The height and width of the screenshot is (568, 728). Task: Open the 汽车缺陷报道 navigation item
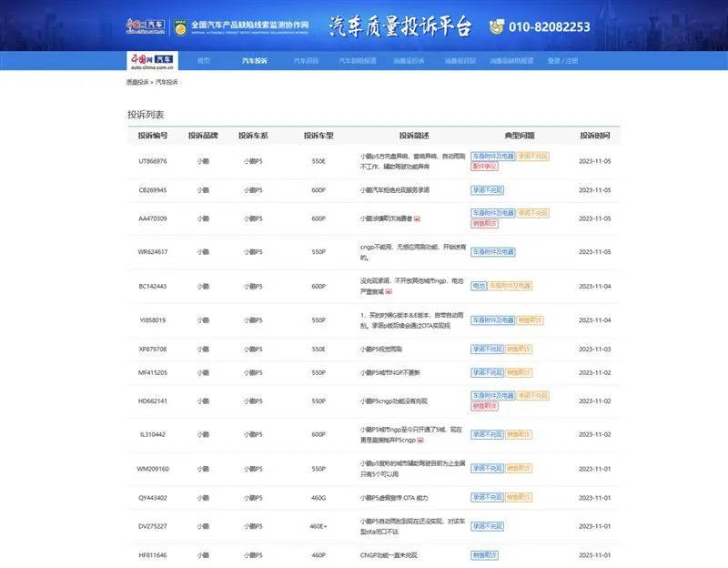point(358,61)
